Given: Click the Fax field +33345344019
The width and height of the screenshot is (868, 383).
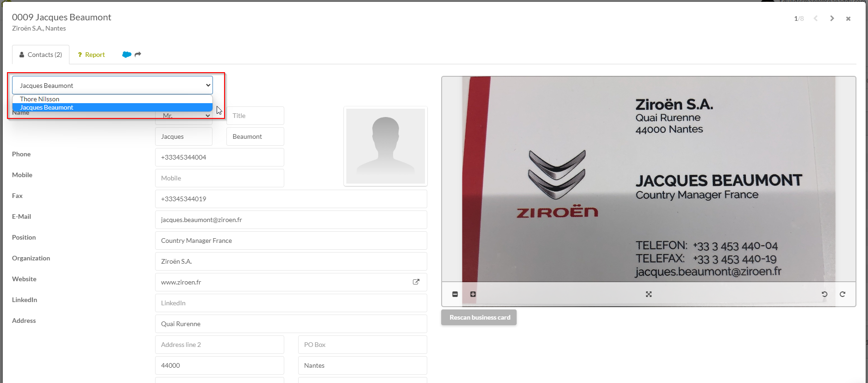Looking at the screenshot, I should [x=291, y=199].
